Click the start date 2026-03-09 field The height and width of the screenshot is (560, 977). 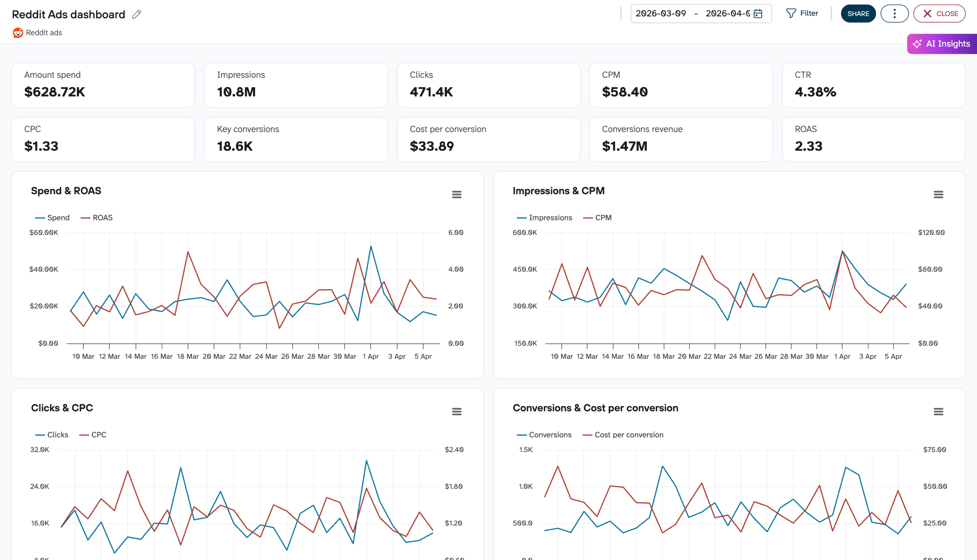click(660, 14)
